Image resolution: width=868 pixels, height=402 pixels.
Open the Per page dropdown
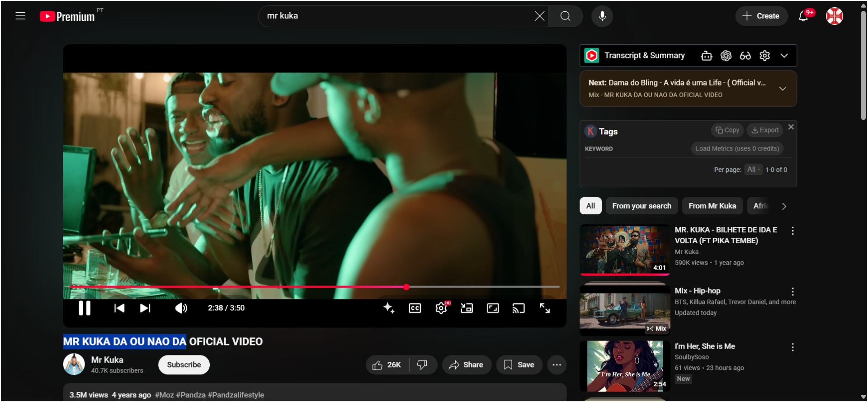[x=753, y=170]
